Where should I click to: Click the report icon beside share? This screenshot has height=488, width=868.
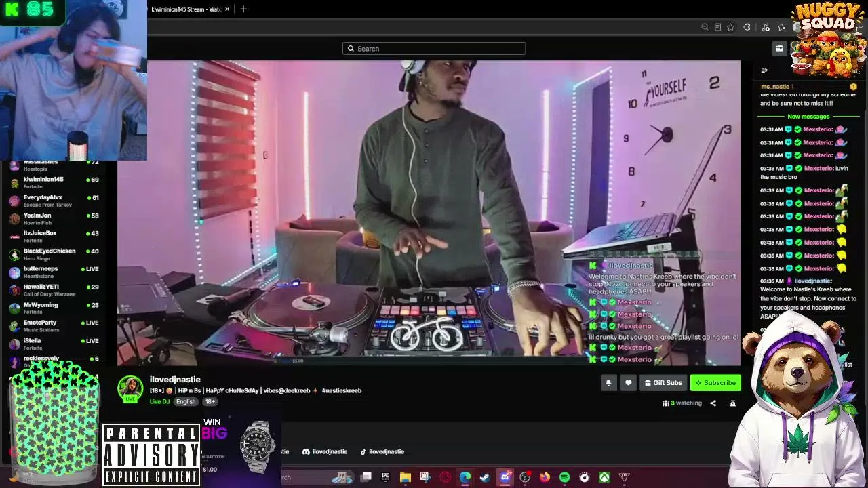732,403
